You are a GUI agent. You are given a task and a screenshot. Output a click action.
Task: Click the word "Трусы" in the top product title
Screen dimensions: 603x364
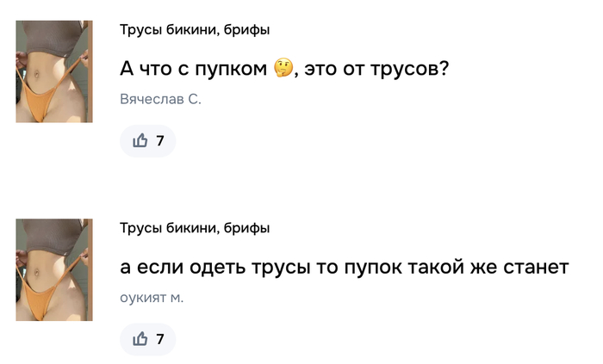[x=138, y=30]
